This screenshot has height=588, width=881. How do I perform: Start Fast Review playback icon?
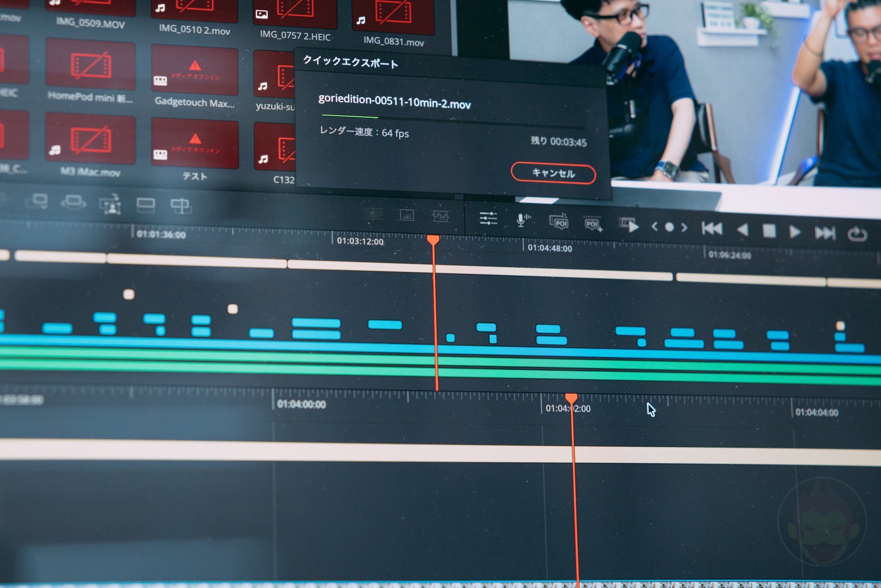pyautogui.click(x=629, y=225)
